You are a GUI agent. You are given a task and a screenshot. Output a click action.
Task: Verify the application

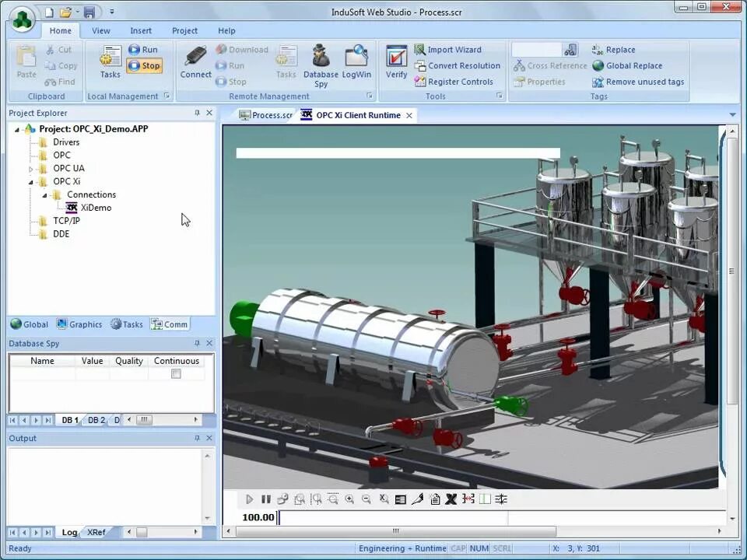click(x=396, y=61)
